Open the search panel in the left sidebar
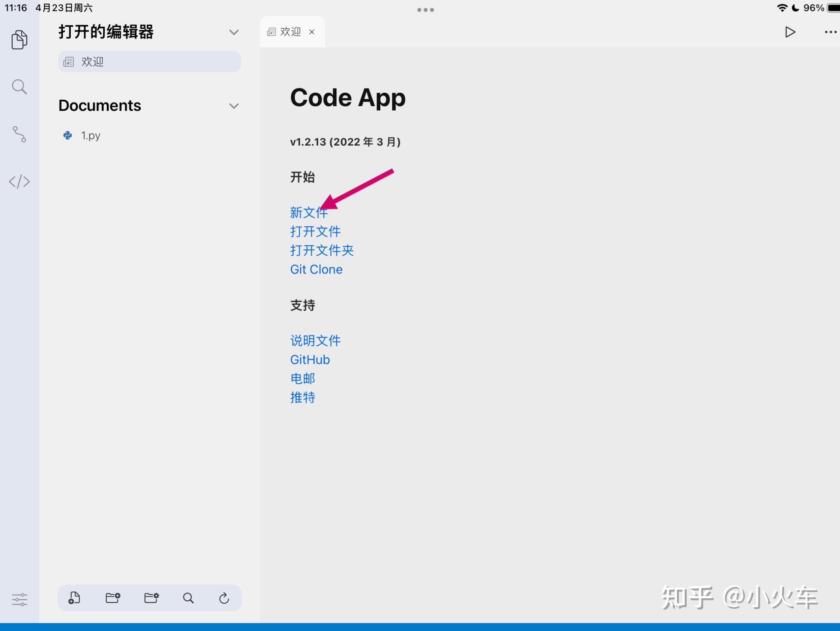Viewport: 840px width, 631px height. click(19, 86)
